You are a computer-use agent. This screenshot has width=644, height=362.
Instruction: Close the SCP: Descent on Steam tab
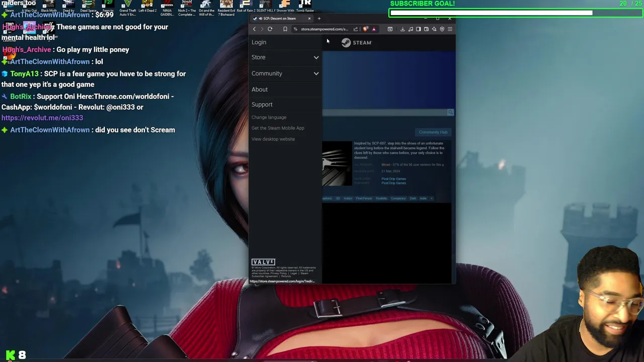309,19
